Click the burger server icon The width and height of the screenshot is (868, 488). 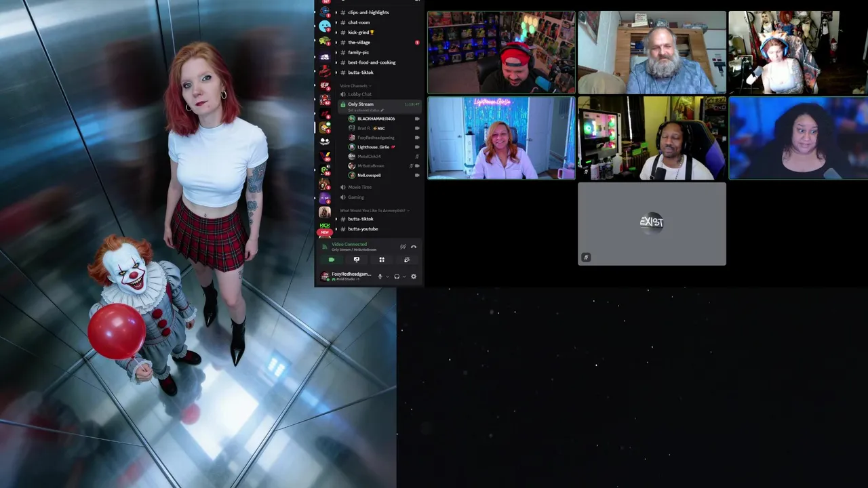click(x=325, y=127)
